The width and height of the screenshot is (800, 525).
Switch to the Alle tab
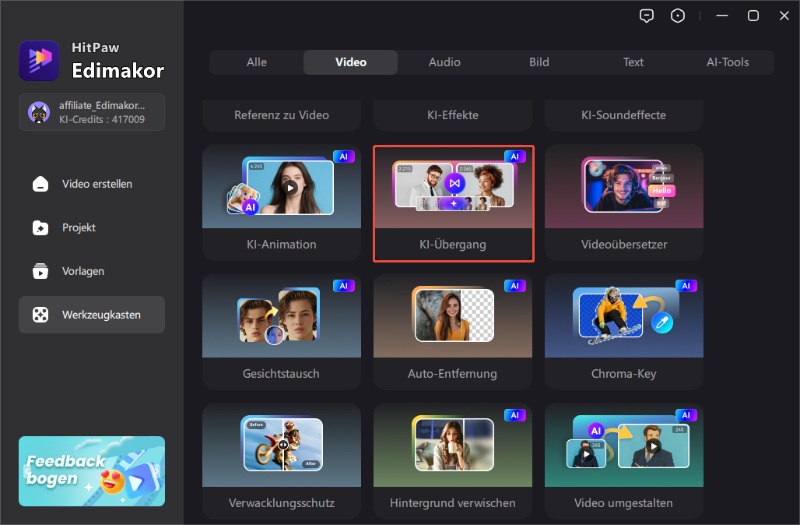(257, 62)
